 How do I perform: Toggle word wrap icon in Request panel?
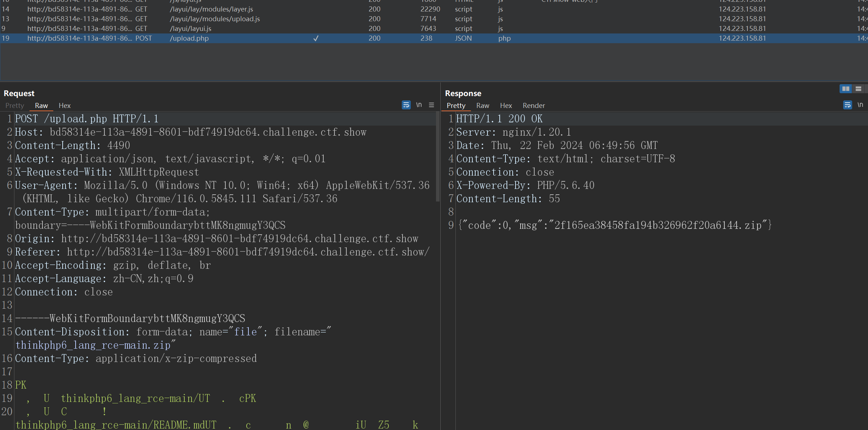coord(406,105)
